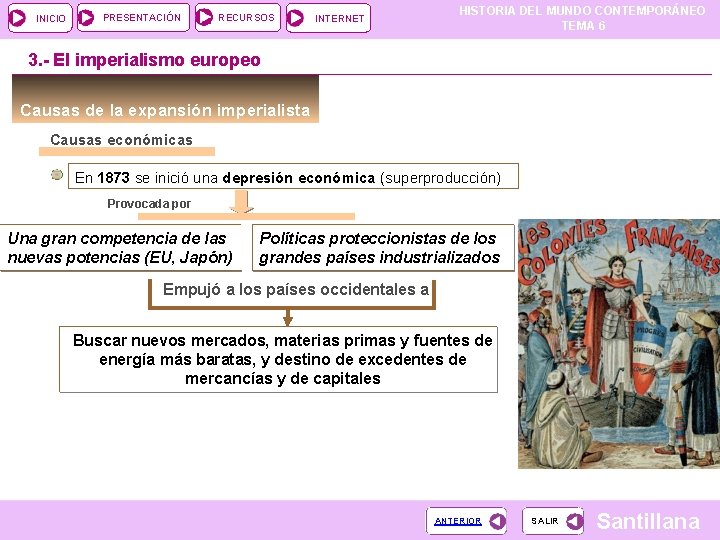Click the play arrow icon beside INTERNET
720x540 pixels.
(295, 18)
